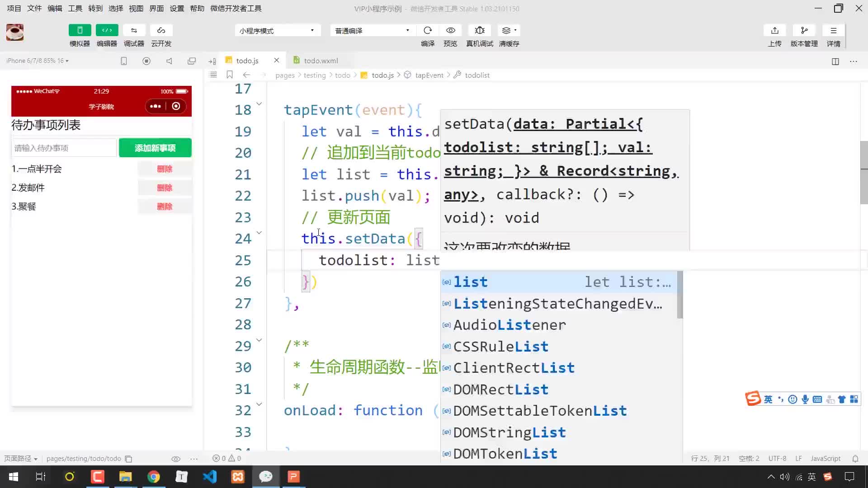Open the Details (详情) panel
The image size is (868, 488).
click(833, 30)
